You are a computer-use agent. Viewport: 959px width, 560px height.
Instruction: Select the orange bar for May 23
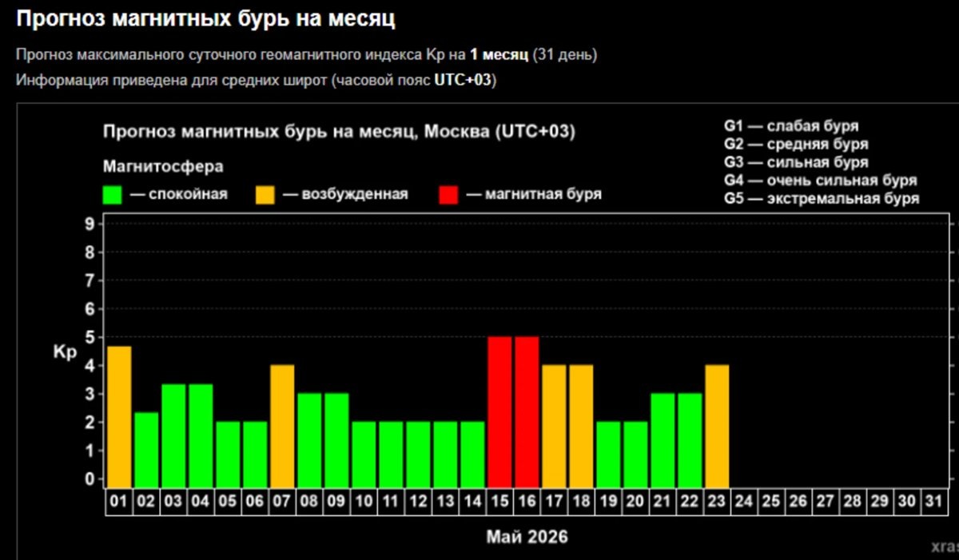tap(717, 426)
